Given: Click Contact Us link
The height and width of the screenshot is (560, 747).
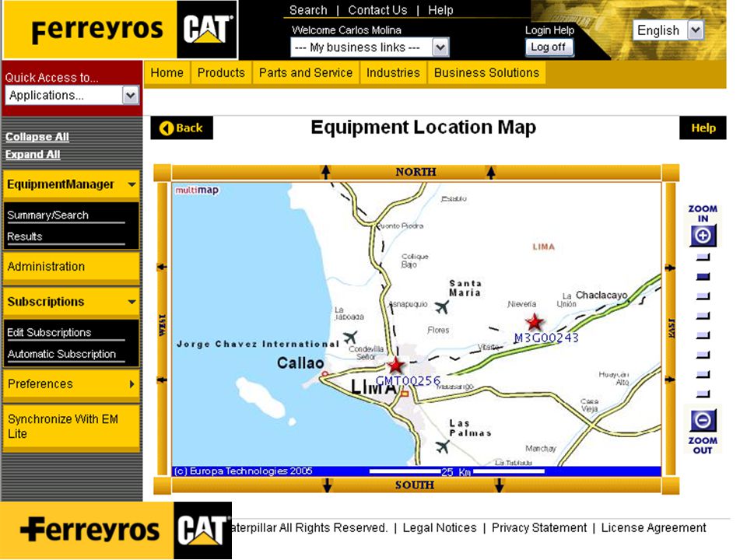Looking at the screenshot, I should pyautogui.click(x=377, y=10).
